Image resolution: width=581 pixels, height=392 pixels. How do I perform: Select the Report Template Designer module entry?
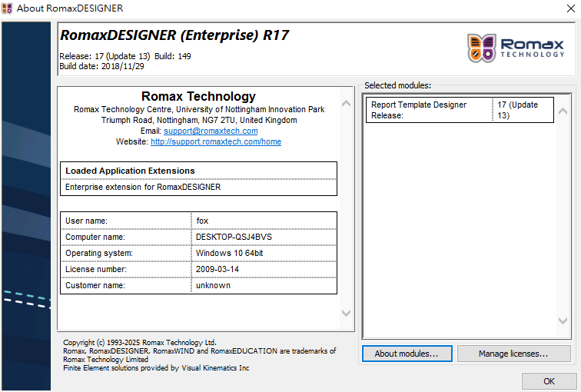pos(427,110)
